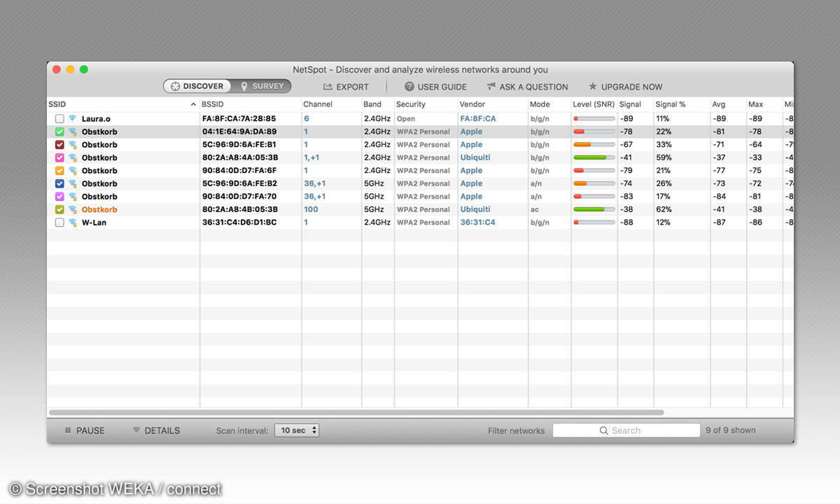
Task: Sort by BSSID column header
Action: coord(251,104)
